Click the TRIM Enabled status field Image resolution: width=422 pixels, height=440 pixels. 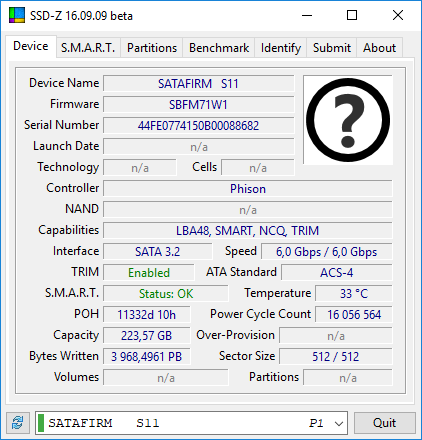point(149,273)
